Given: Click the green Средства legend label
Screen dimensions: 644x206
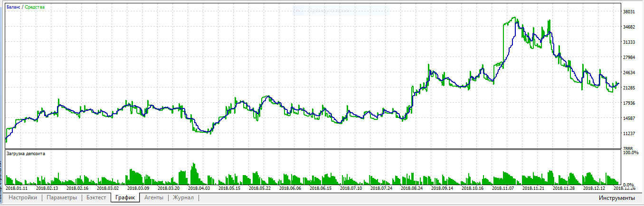Looking at the screenshot, I should tap(35, 7).
